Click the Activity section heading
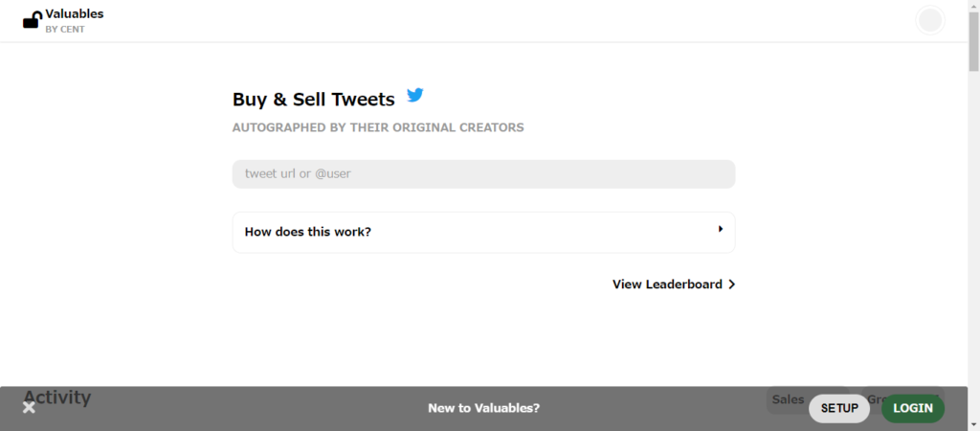Image resolution: width=980 pixels, height=431 pixels. pyautogui.click(x=56, y=397)
